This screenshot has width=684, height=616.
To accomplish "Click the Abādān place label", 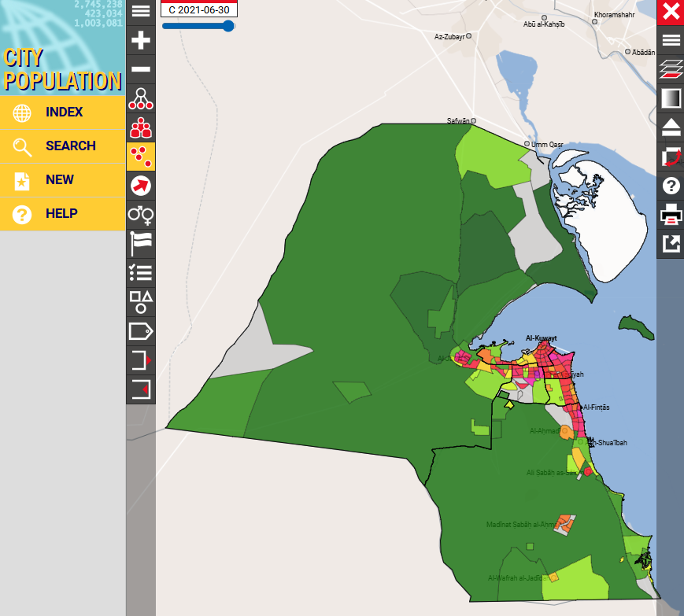I will [x=643, y=52].
